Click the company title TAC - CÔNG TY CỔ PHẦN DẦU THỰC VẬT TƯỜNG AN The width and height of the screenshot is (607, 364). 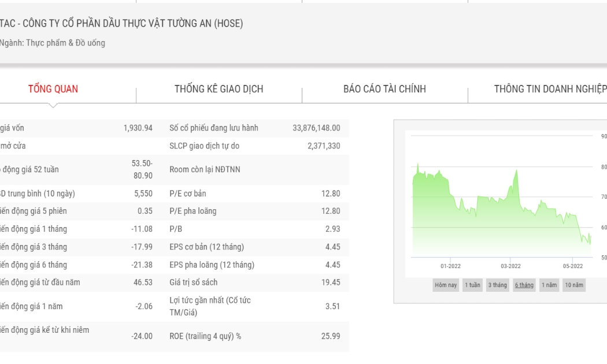tap(121, 23)
